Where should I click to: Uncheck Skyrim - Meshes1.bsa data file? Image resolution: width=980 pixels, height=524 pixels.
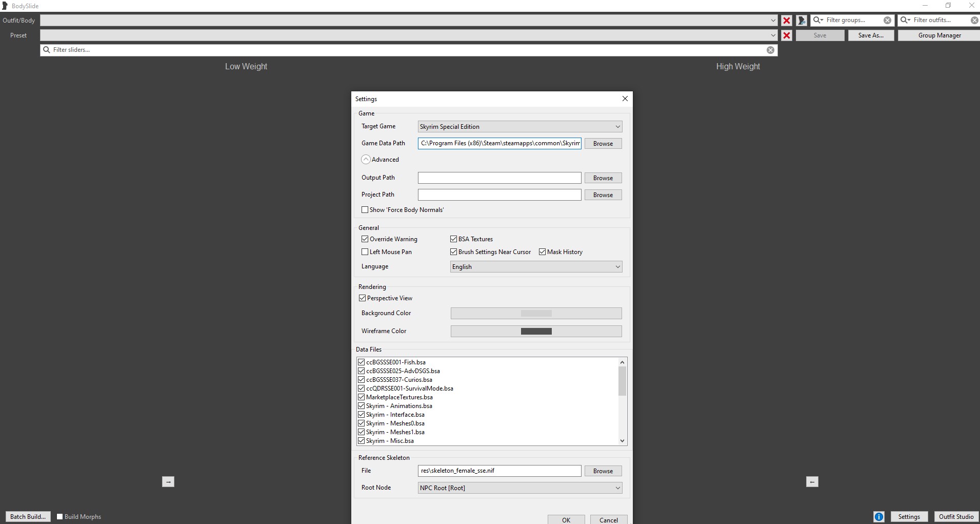pyautogui.click(x=362, y=432)
